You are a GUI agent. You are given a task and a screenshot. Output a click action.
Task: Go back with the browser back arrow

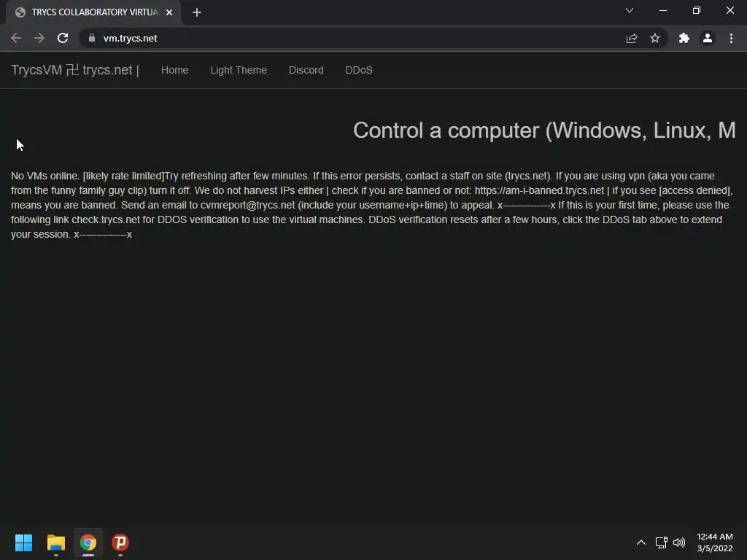point(16,38)
